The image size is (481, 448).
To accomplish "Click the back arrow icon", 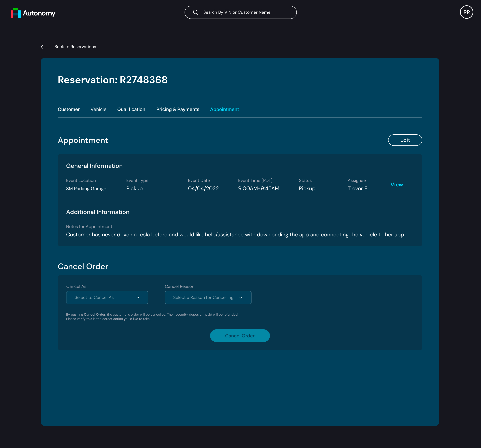I will coord(45,47).
